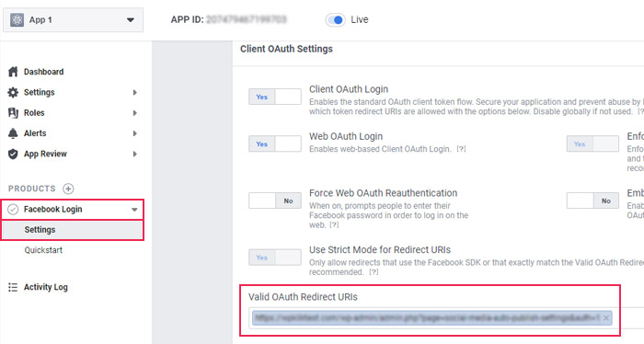Viewport: 644px width, 344px height.
Task: Toggle the No switch right of Force Reauthentication
Action: click(x=592, y=201)
